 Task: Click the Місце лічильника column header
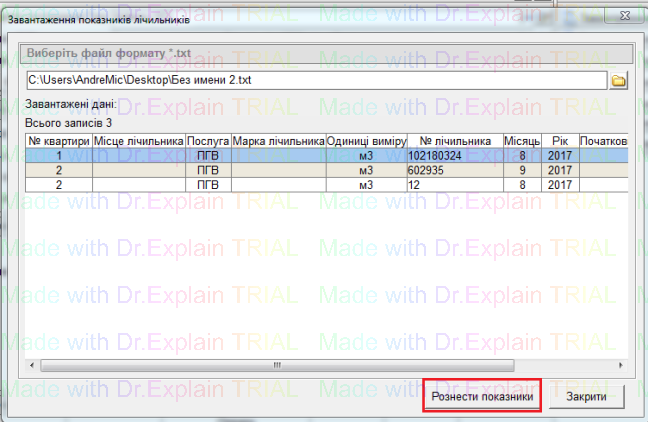[139, 142]
